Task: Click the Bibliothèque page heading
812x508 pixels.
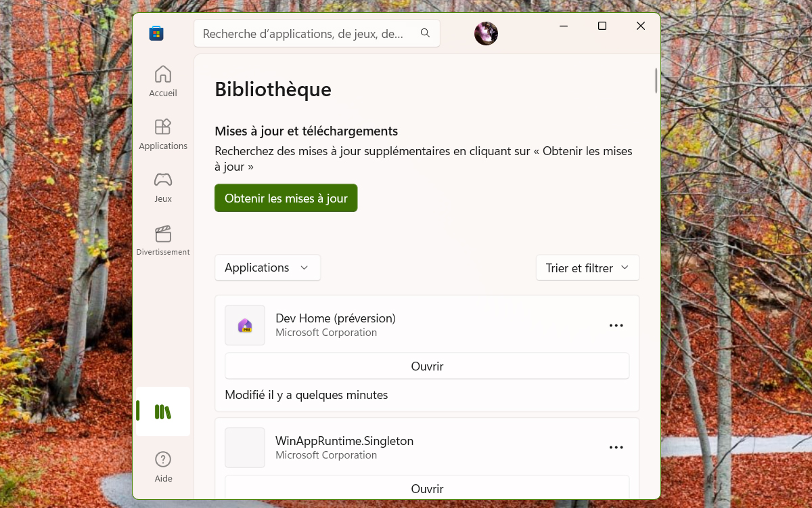Action: (x=273, y=89)
